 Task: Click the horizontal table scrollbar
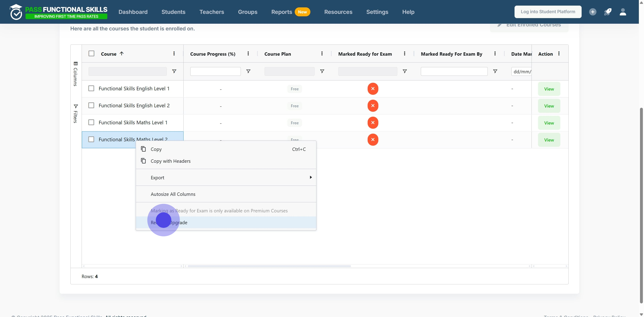(269, 266)
